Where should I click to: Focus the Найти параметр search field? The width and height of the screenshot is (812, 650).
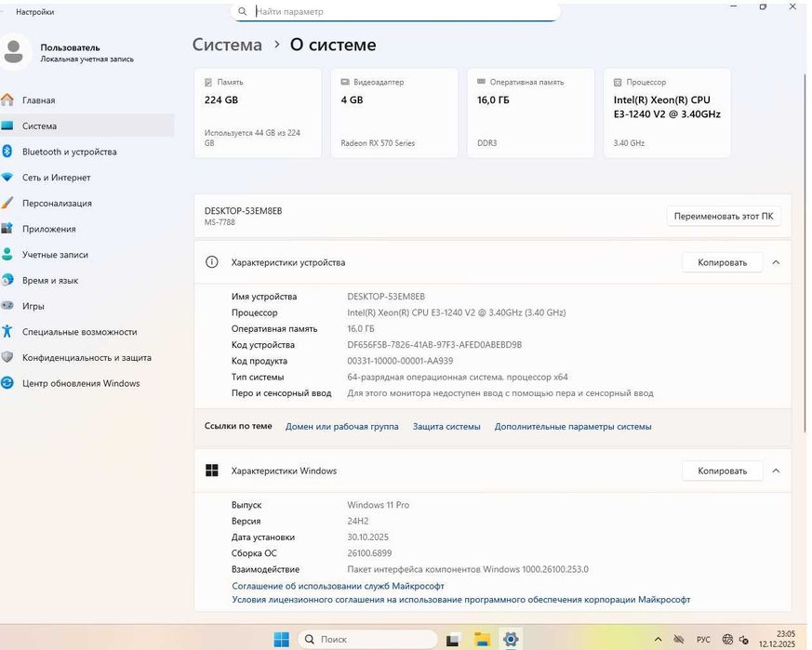pos(395,11)
